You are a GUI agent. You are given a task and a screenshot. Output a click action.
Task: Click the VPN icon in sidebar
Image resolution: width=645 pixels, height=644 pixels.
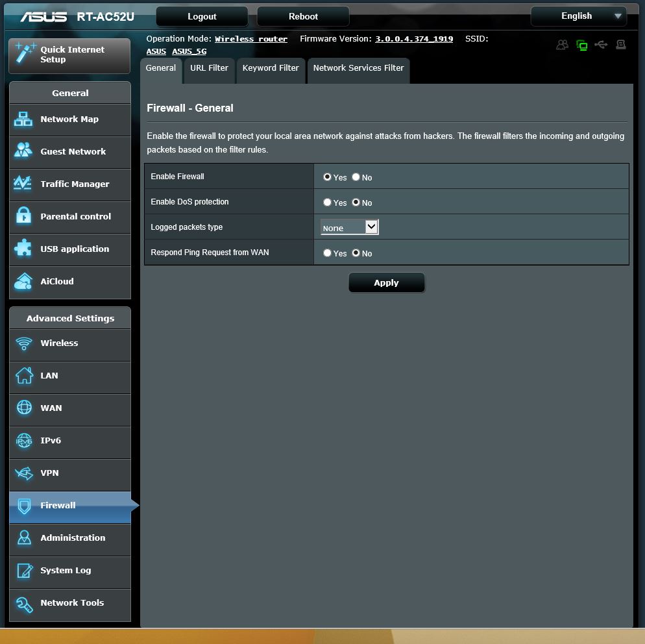click(x=24, y=473)
